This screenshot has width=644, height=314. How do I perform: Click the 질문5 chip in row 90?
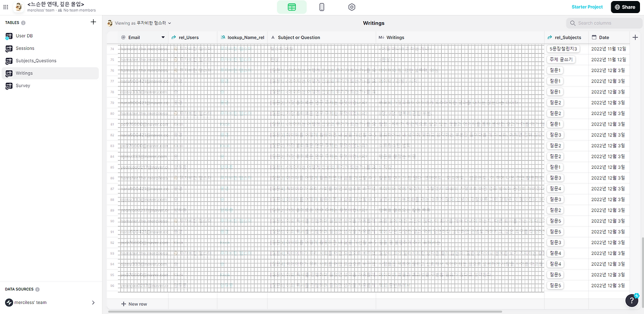[x=555, y=221]
